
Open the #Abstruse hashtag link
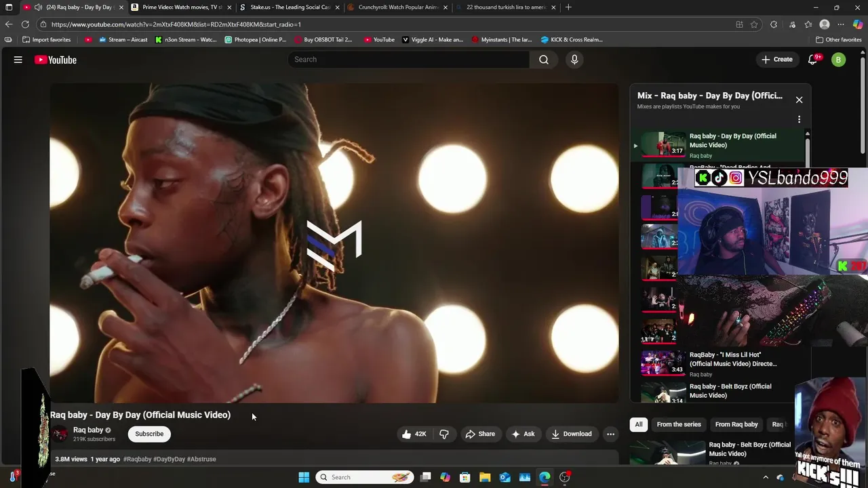click(x=201, y=459)
